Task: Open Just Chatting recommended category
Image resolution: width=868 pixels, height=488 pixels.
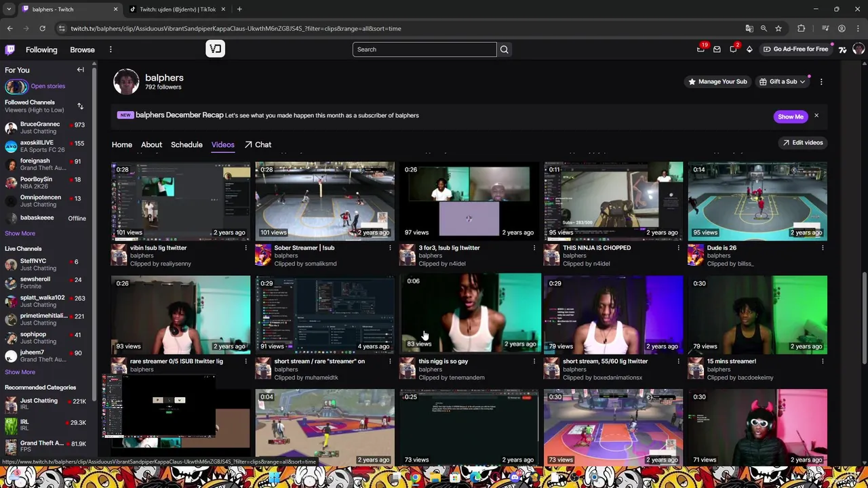Action: point(45,404)
